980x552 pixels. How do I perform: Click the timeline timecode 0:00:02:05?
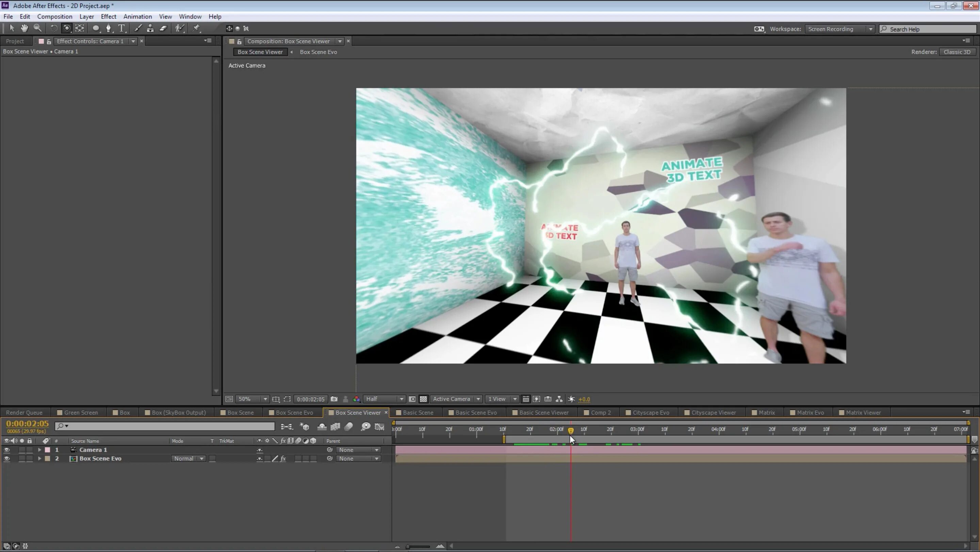tap(27, 423)
